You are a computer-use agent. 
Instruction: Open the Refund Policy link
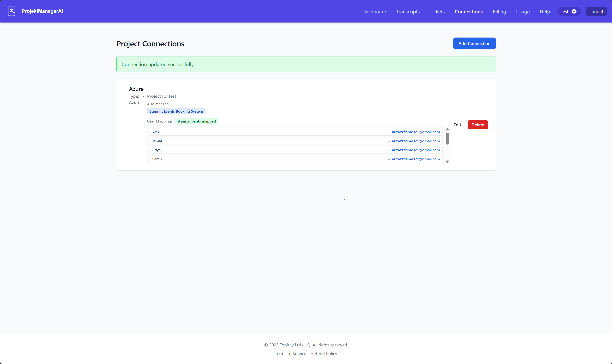click(324, 353)
